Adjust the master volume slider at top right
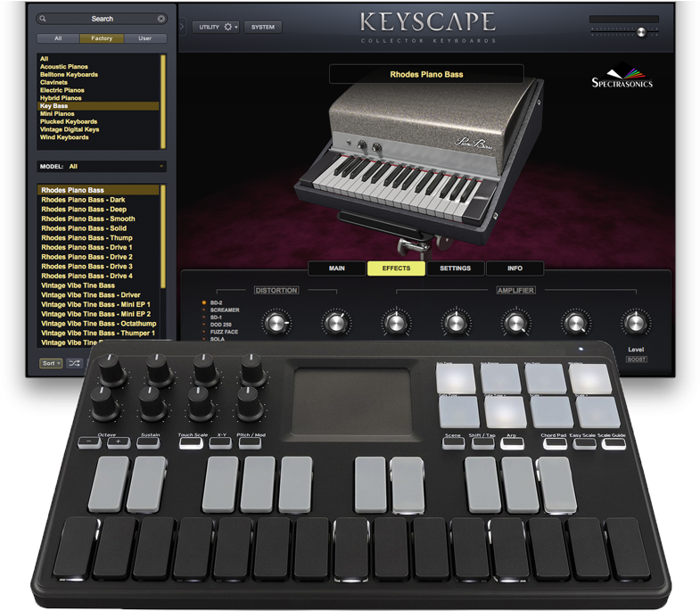The width and height of the screenshot is (700, 611). click(640, 31)
